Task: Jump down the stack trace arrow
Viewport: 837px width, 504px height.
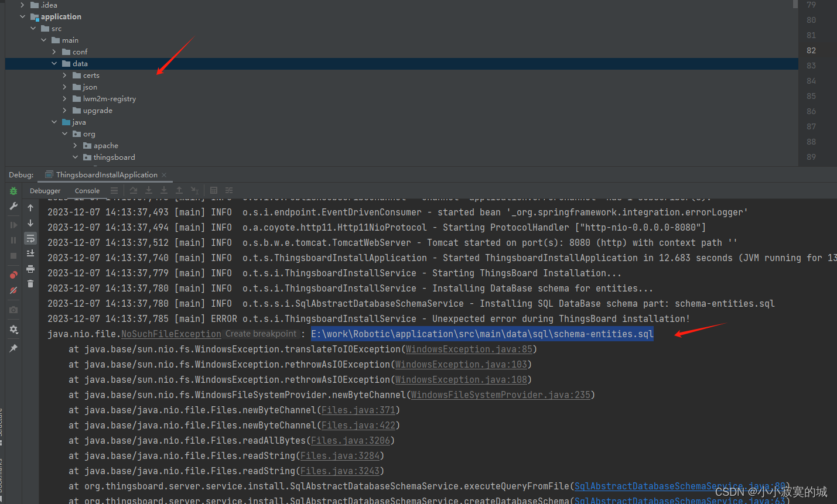Action: coord(30,223)
